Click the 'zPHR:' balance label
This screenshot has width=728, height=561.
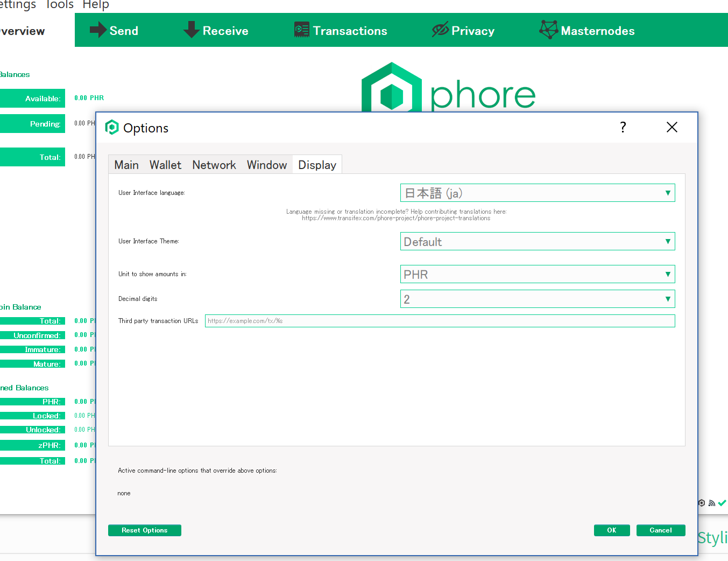point(32,445)
